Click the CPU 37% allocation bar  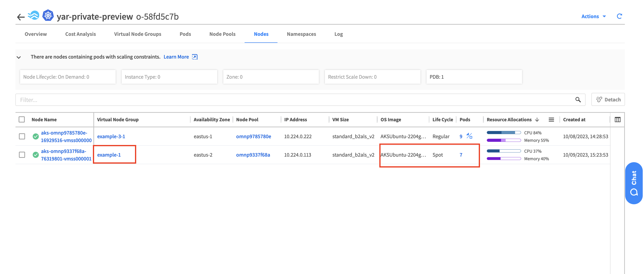pyautogui.click(x=503, y=151)
